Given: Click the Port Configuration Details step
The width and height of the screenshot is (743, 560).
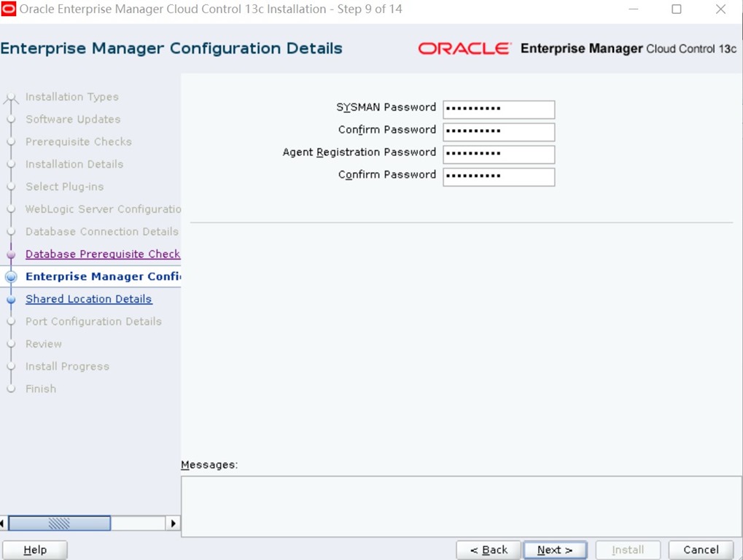Looking at the screenshot, I should pyautogui.click(x=93, y=322).
